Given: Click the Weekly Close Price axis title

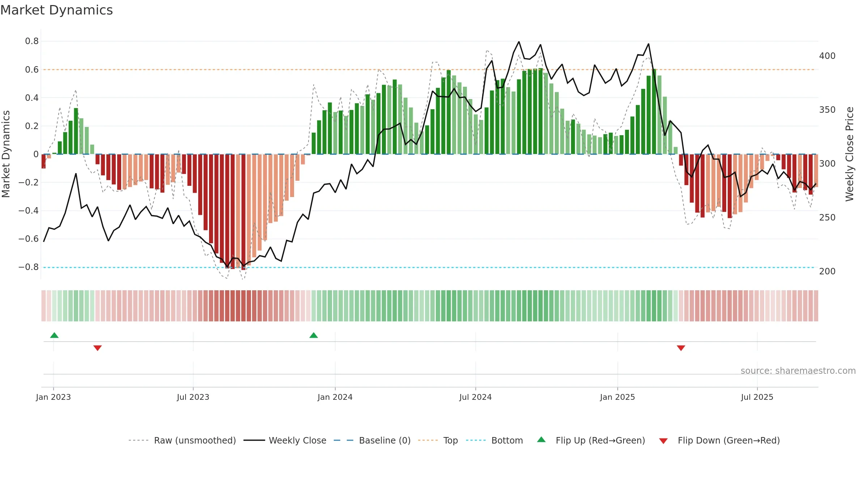Looking at the screenshot, I should (x=850, y=154).
